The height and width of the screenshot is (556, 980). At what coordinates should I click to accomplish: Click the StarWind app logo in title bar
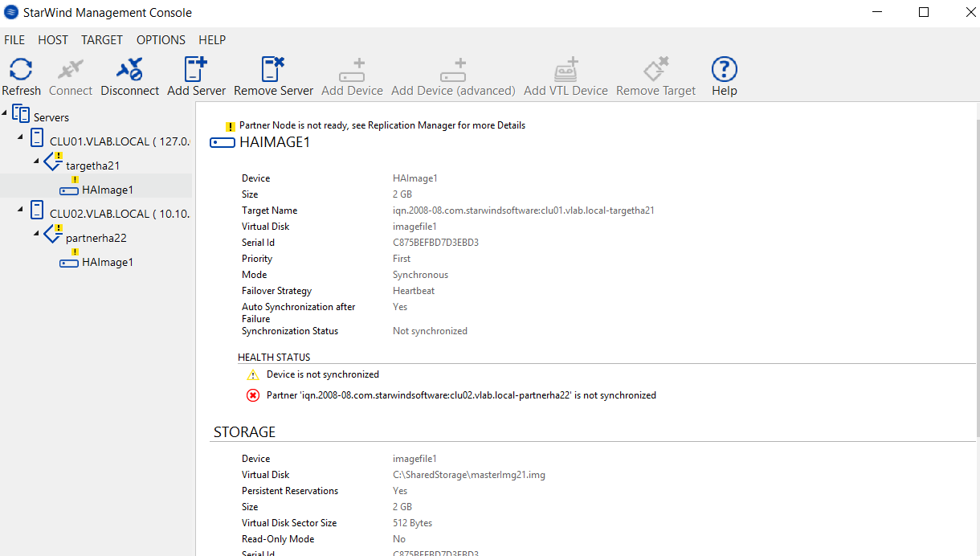(x=11, y=13)
